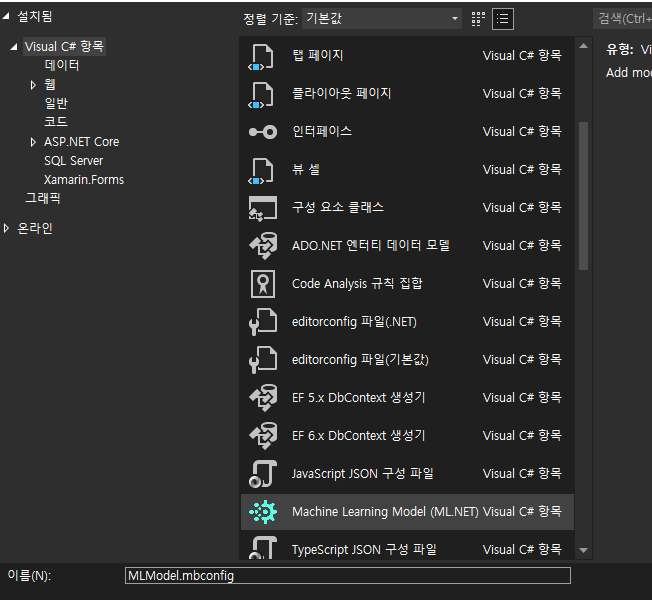Select the 인터페이스 template name
Viewport: 652px width, 600px height.
point(322,131)
